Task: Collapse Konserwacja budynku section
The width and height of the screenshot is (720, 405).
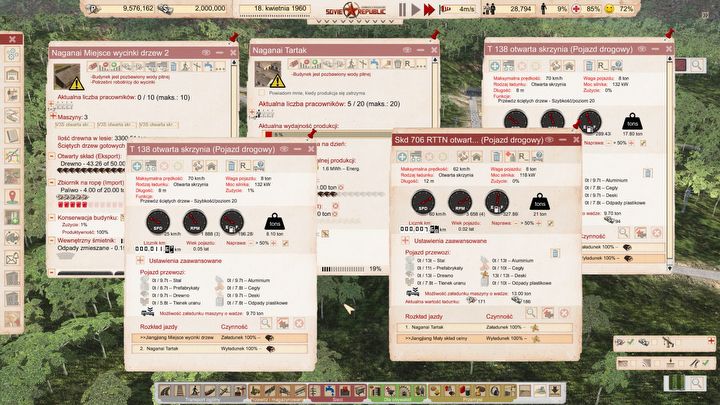Action: click(x=52, y=218)
